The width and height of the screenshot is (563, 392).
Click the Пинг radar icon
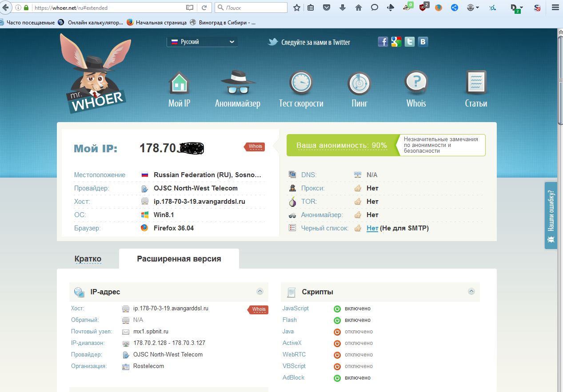[359, 83]
